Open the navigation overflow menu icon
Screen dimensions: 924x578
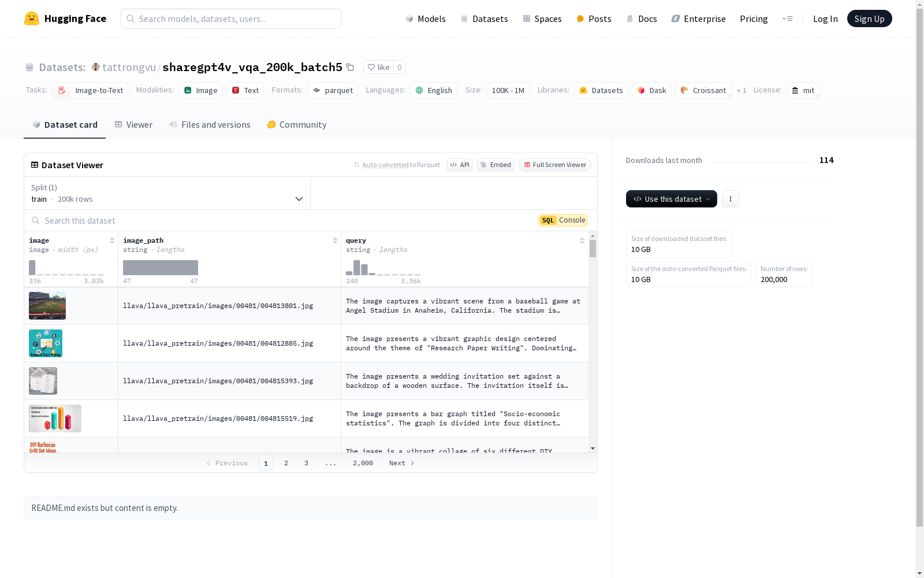787,18
